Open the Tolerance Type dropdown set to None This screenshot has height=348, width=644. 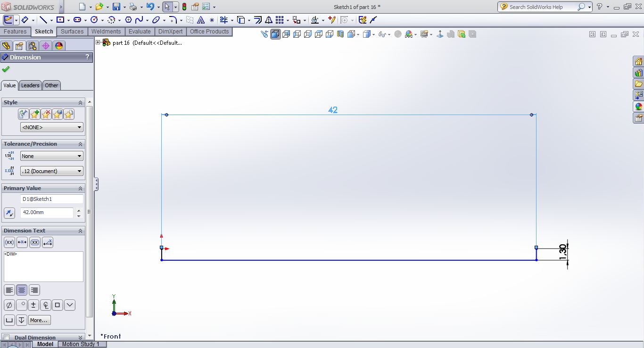(x=51, y=156)
